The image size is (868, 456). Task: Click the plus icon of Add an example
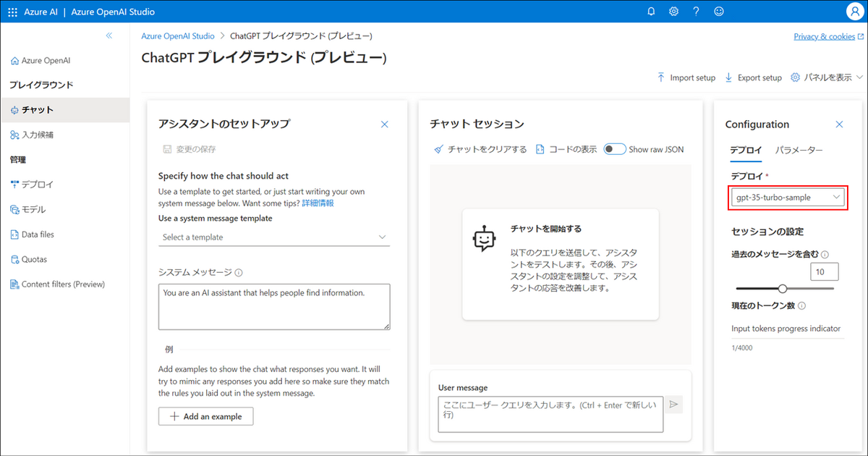[174, 417]
